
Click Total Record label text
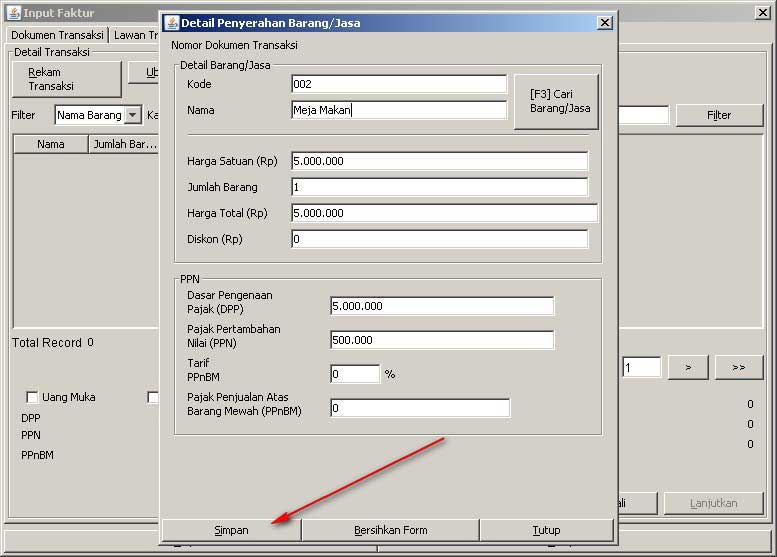pyautogui.click(x=47, y=343)
